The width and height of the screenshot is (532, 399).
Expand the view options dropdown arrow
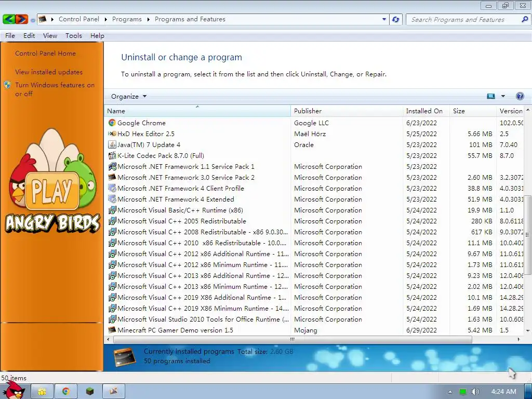click(x=503, y=96)
